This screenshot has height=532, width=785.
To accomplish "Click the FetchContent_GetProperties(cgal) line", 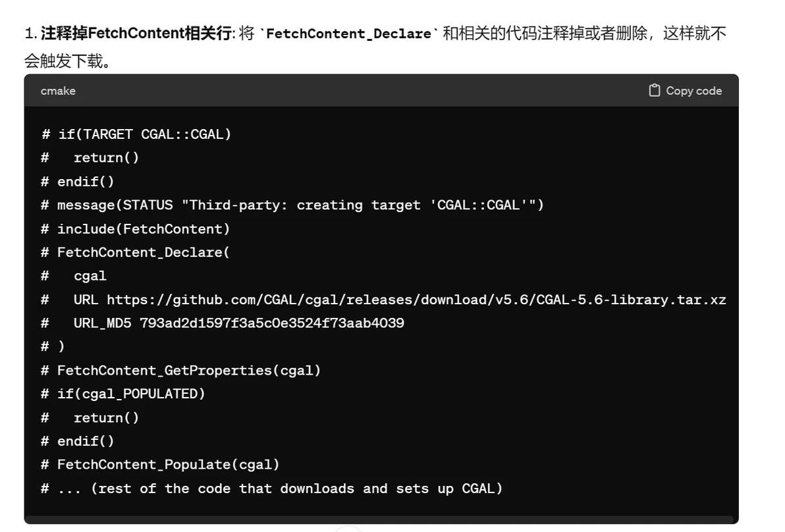I will (180, 371).
